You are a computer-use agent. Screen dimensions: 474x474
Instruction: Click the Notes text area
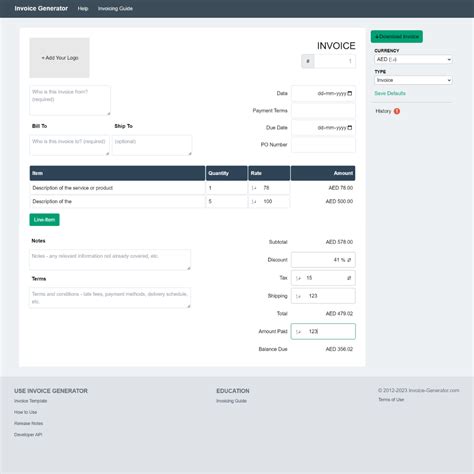click(110, 260)
